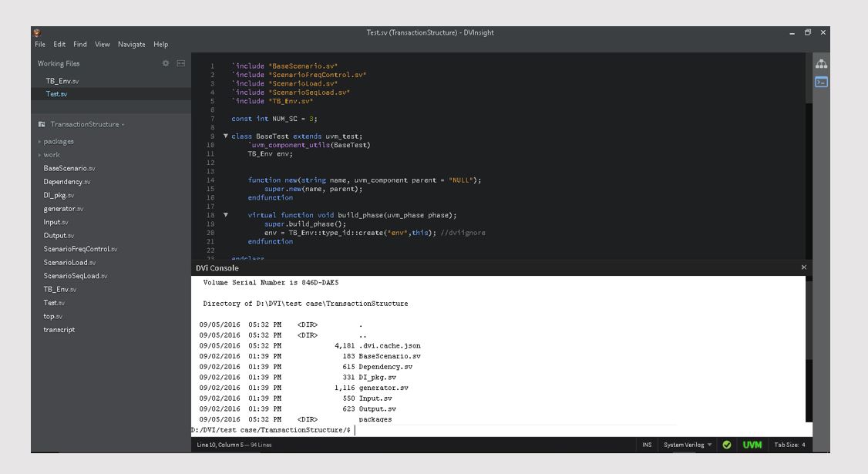This screenshot has height=474, width=868.
Task: Click the Tab Size setting
Action: pyautogui.click(x=789, y=445)
